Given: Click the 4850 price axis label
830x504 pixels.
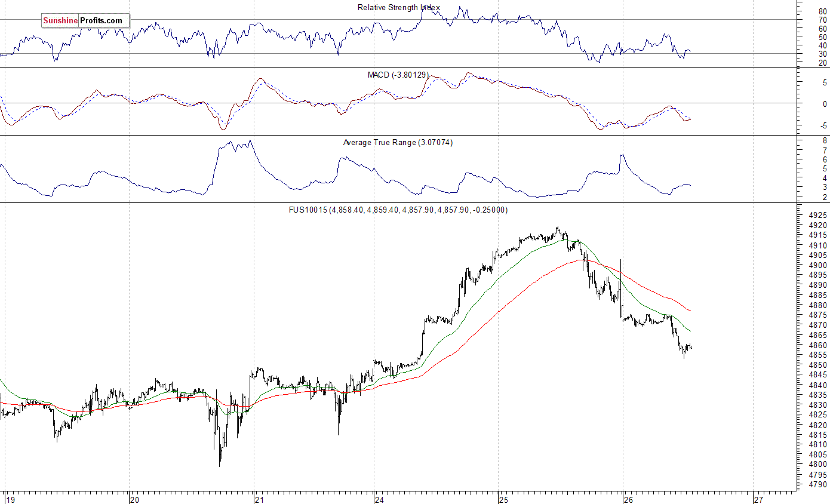Looking at the screenshot, I should [817, 365].
